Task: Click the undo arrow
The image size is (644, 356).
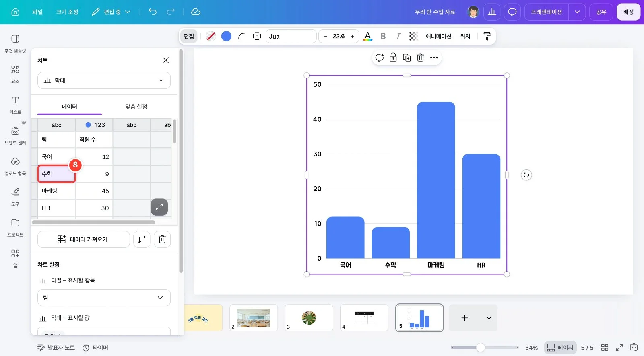Action: 153,12
